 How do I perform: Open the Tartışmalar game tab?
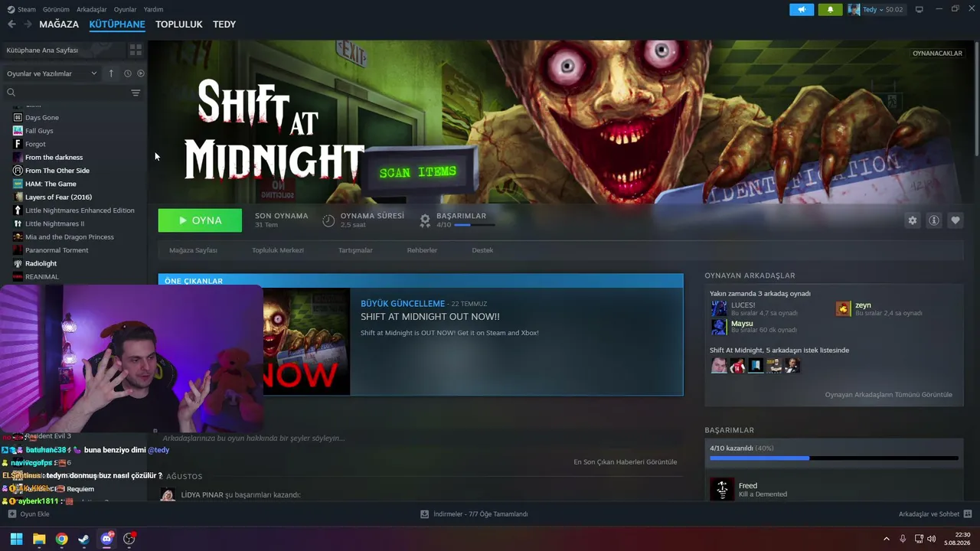(355, 250)
